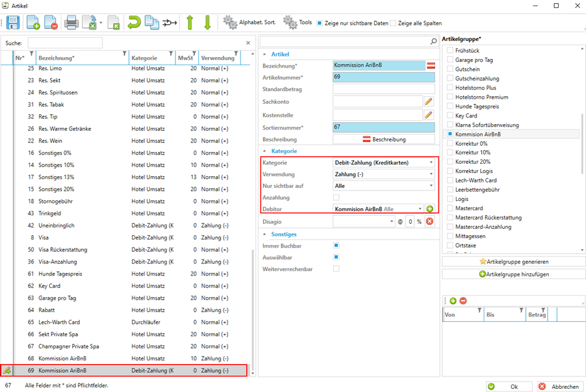Click the red Disagio delete icon

[429, 221]
